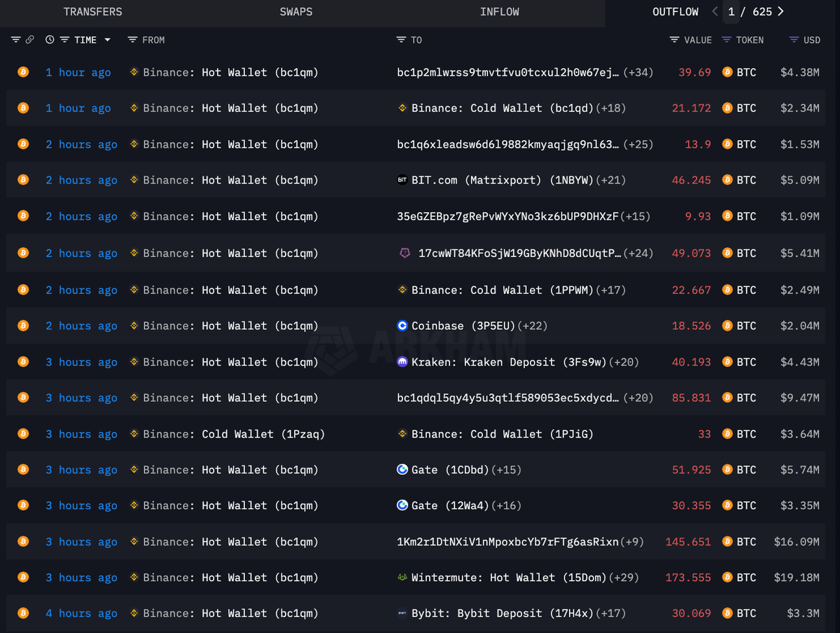The width and height of the screenshot is (840, 633).
Task: Click Bitcoin chain icon on 33 BTC row
Action: [23, 433]
